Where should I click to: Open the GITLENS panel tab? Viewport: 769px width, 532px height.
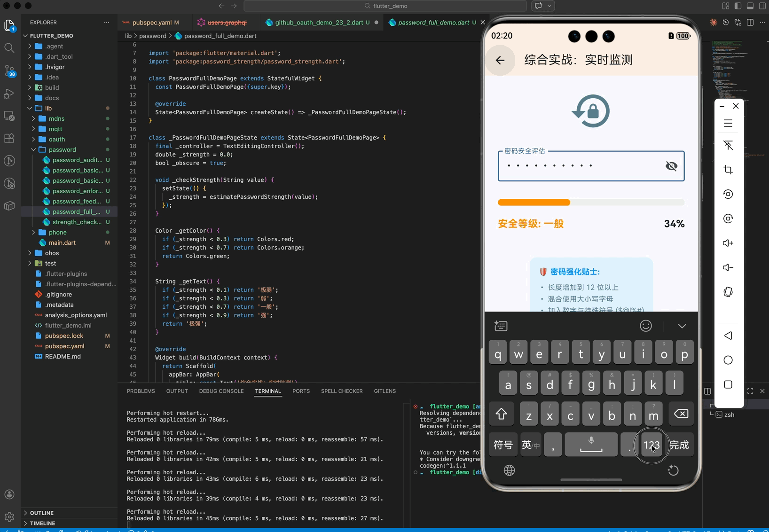pyautogui.click(x=385, y=391)
